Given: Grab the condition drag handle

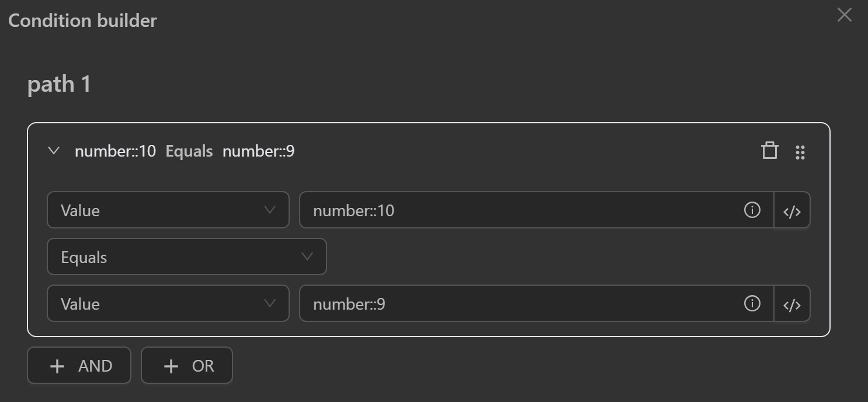Looking at the screenshot, I should coord(801,152).
